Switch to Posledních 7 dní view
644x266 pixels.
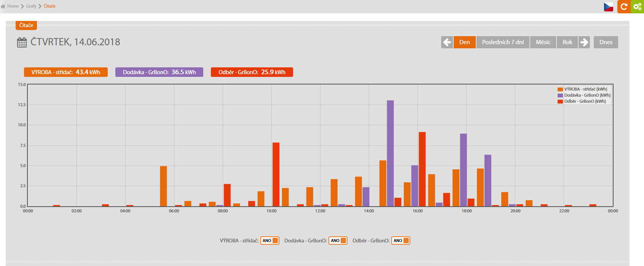pyautogui.click(x=503, y=42)
